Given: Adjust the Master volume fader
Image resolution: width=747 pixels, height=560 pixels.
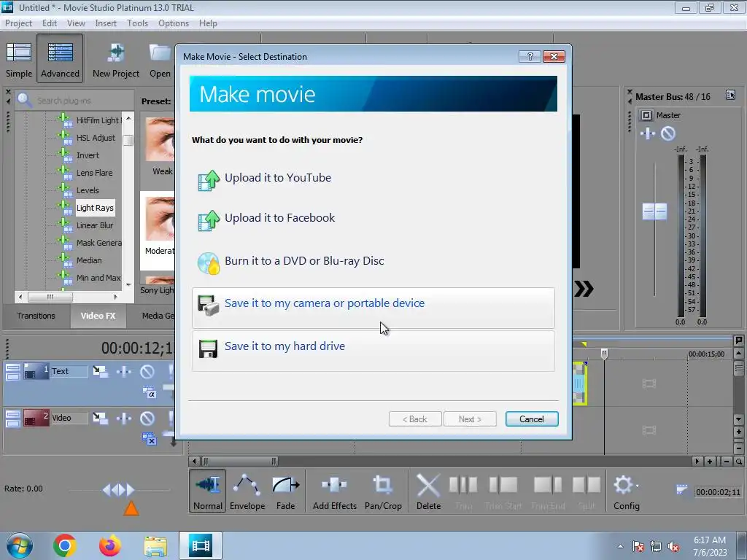Looking at the screenshot, I should pos(654,211).
